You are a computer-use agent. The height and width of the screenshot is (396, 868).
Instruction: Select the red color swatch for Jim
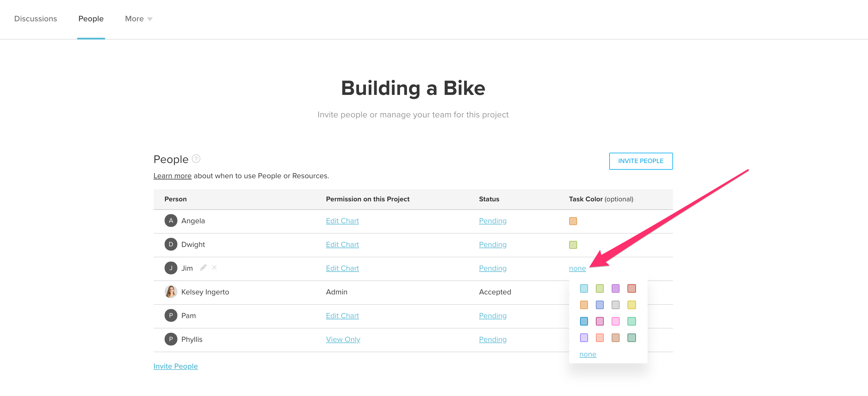pos(631,288)
